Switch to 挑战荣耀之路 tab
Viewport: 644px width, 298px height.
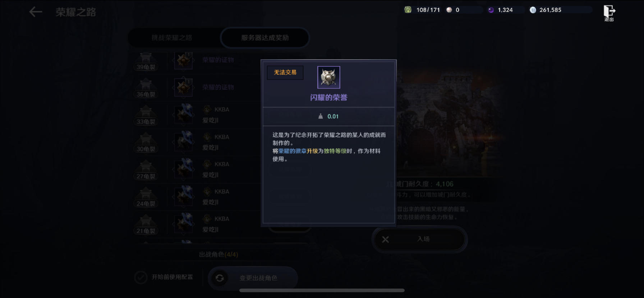(x=172, y=37)
